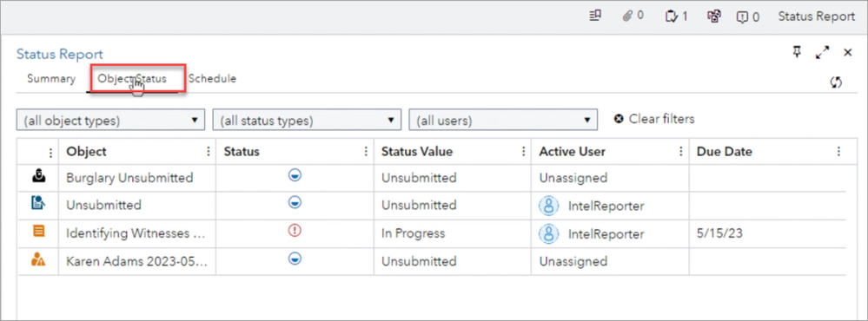
Task: Click Unassigned user in Karen Adams row
Action: (x=573, y=261)
